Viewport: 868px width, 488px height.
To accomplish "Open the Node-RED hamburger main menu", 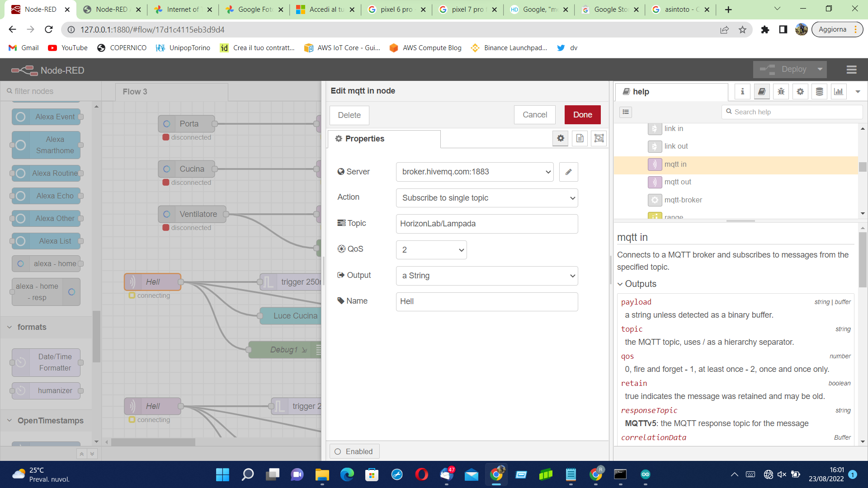I will click(x=851, y=70).
